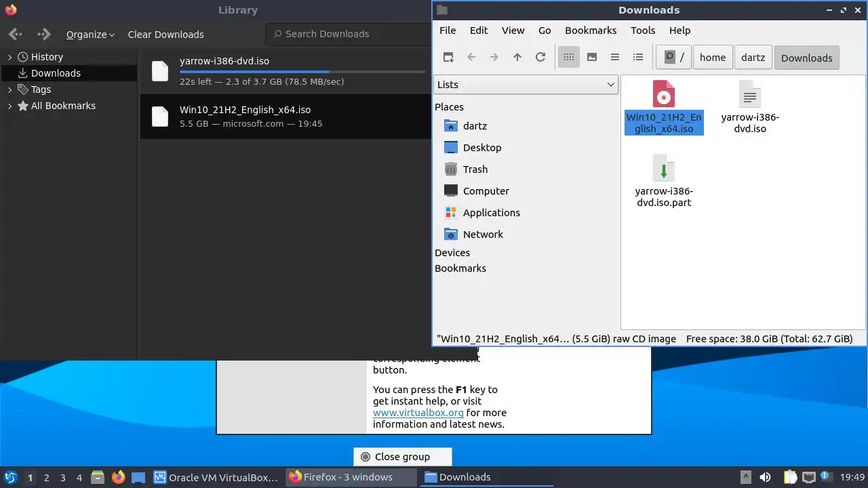Navigate to the dartz path button
This screenshot has height=488, width=868.
point(753,58)
